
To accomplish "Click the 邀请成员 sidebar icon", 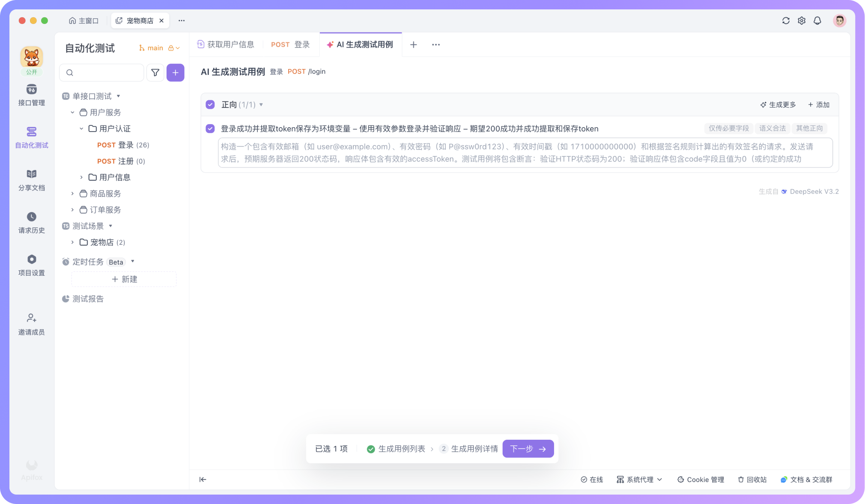I will [31, 323].
